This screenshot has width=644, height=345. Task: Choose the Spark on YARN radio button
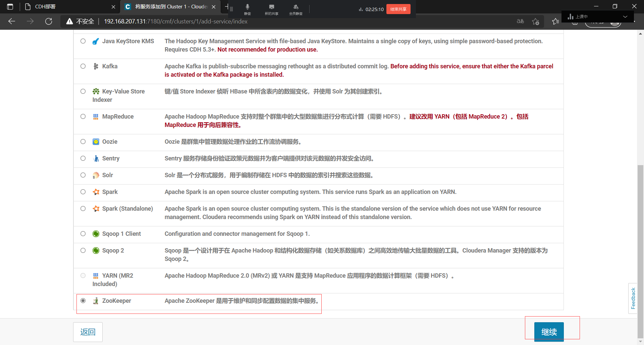tap(83, 192)
